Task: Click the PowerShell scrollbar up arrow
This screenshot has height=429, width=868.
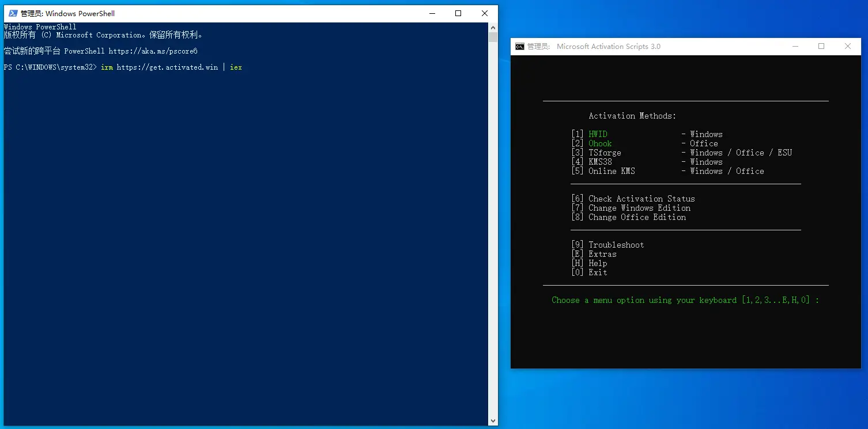Action: pos(493,27)
